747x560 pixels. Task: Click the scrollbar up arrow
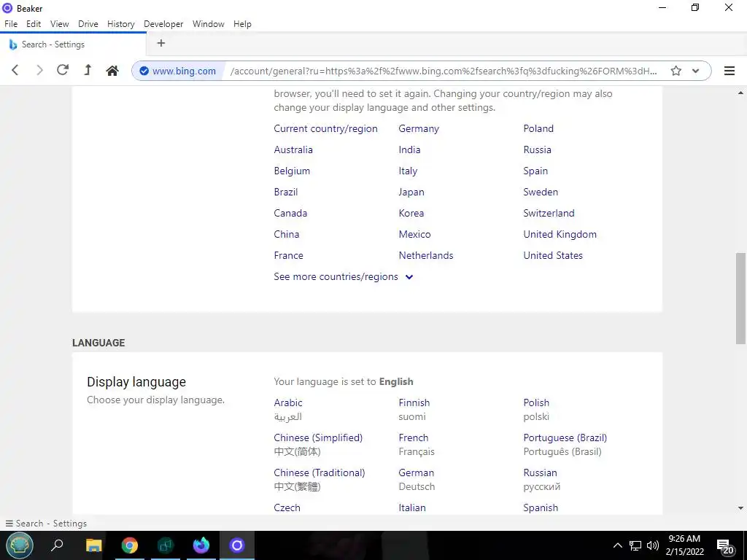(740, 93)
